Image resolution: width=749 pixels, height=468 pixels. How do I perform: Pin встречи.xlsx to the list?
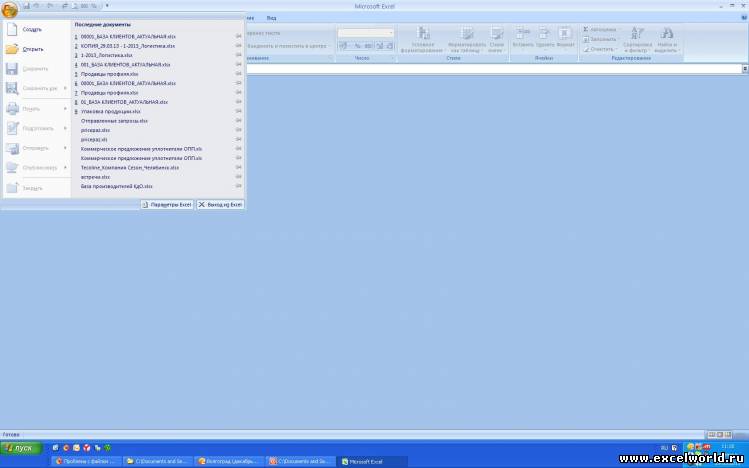tap(238, 177)
